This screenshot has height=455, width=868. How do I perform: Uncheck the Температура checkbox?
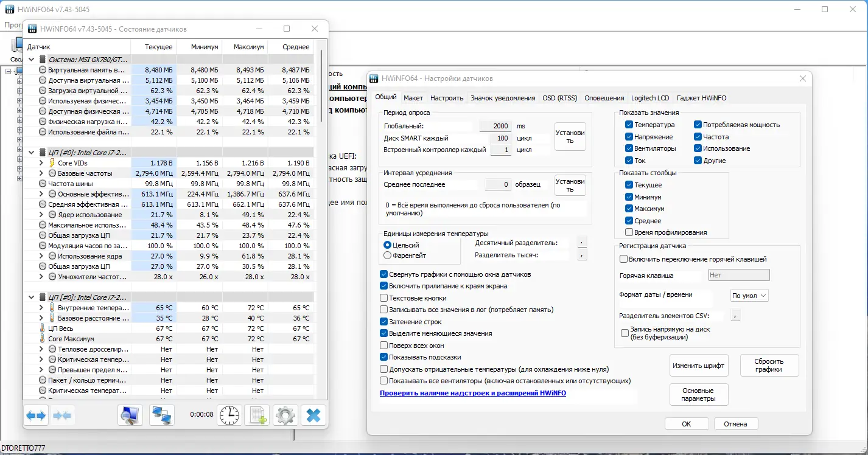(x=629, y=125)
